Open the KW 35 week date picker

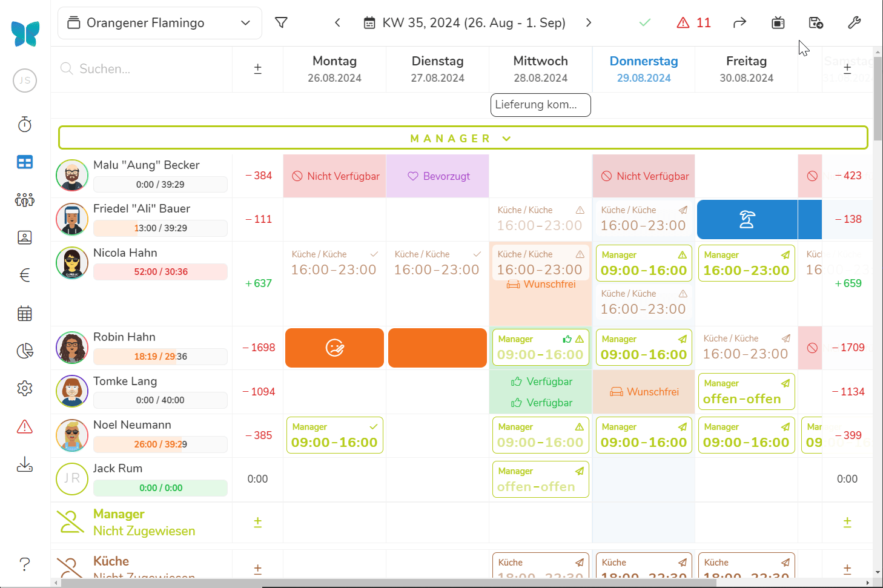[x=465, y=23]
